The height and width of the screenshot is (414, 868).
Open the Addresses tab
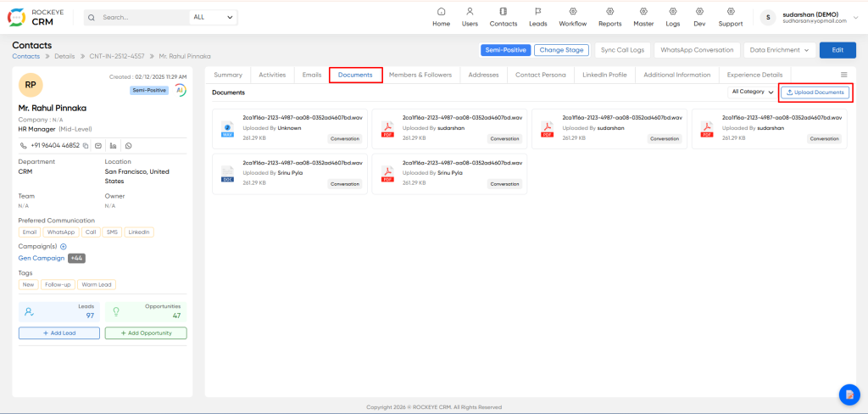pyautogui.click(x=483, y=75)
